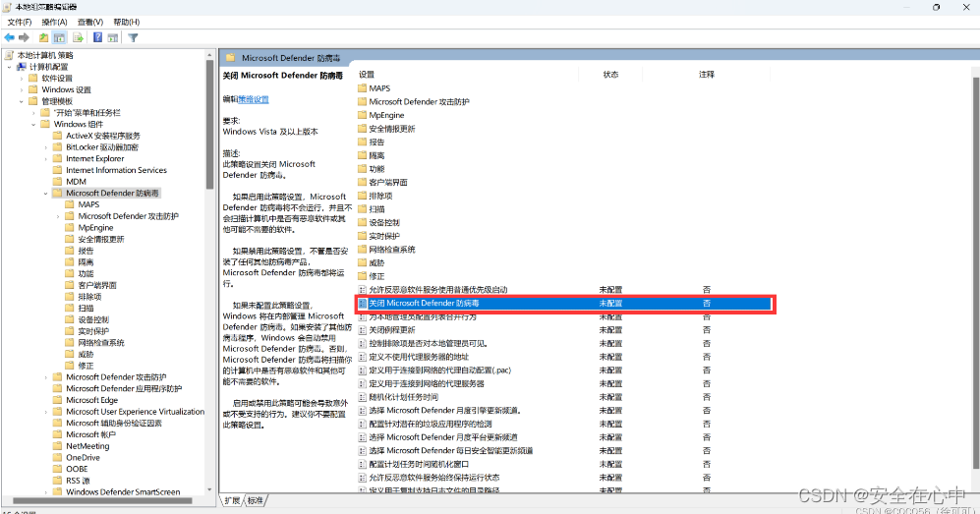Select policy 关闭 Microsoft Defender 防病毒 row
The image size is (980, 514).
pos(564,304)
